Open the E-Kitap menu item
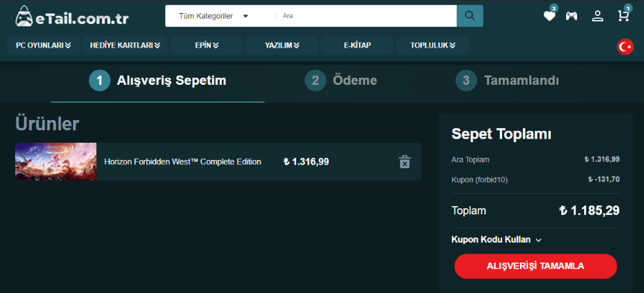The image size is (644, 293). (x=357, y=46)
